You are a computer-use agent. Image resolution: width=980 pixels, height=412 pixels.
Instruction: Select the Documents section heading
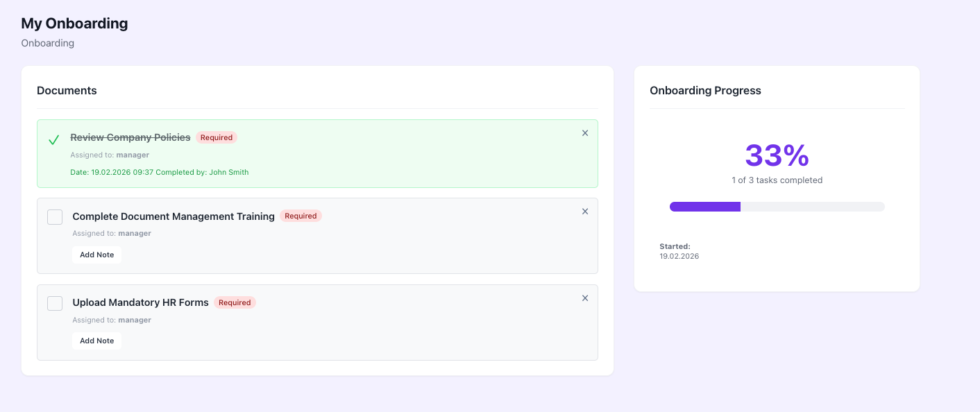click(67, 90)
